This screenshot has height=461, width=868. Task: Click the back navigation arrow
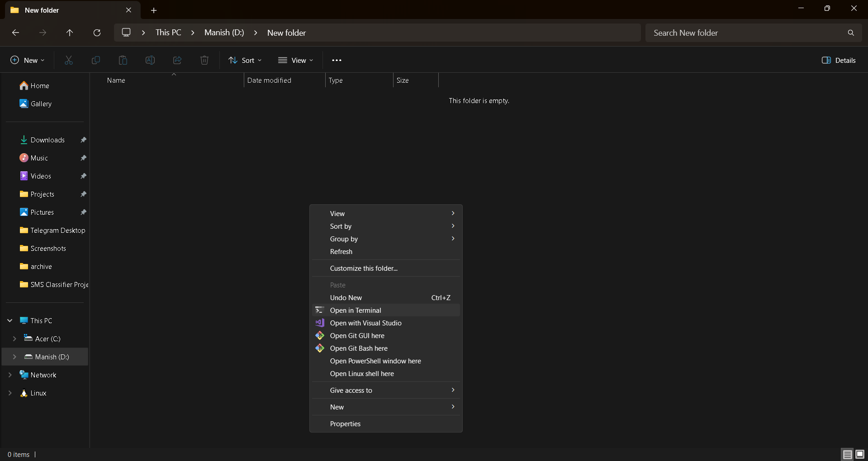click(x=15, y=33)
